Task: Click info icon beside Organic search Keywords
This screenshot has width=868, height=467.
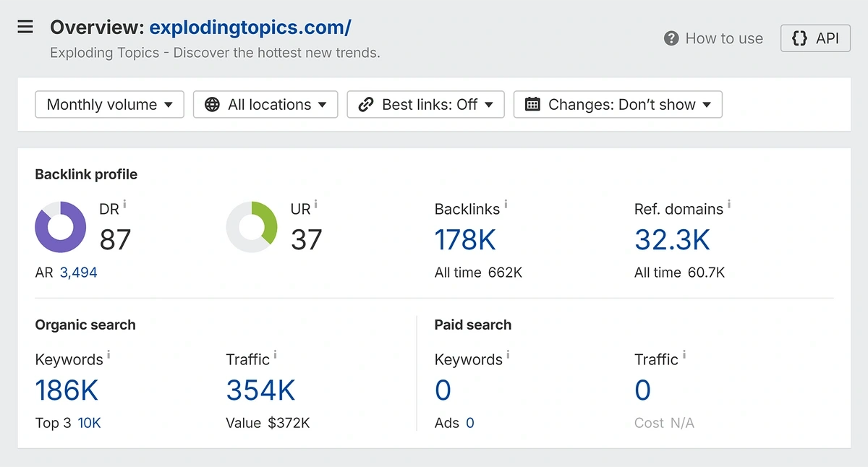Action: (x=109, y=356)
